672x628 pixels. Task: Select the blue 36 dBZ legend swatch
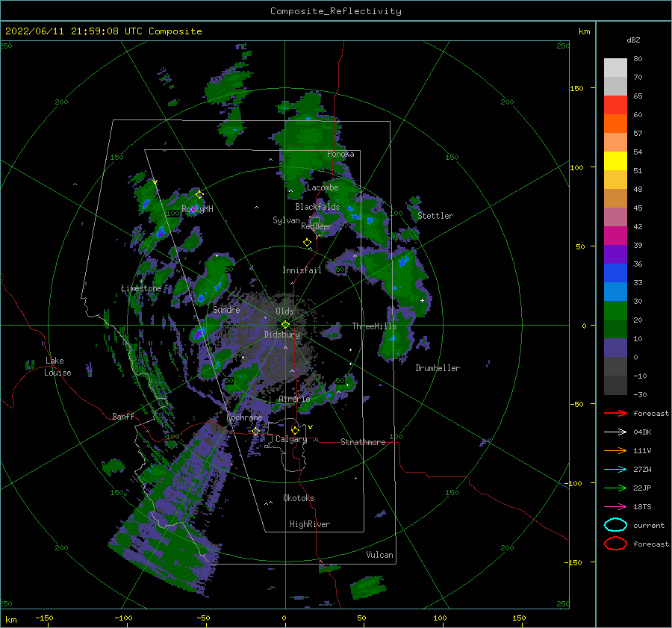click(615, 273)
